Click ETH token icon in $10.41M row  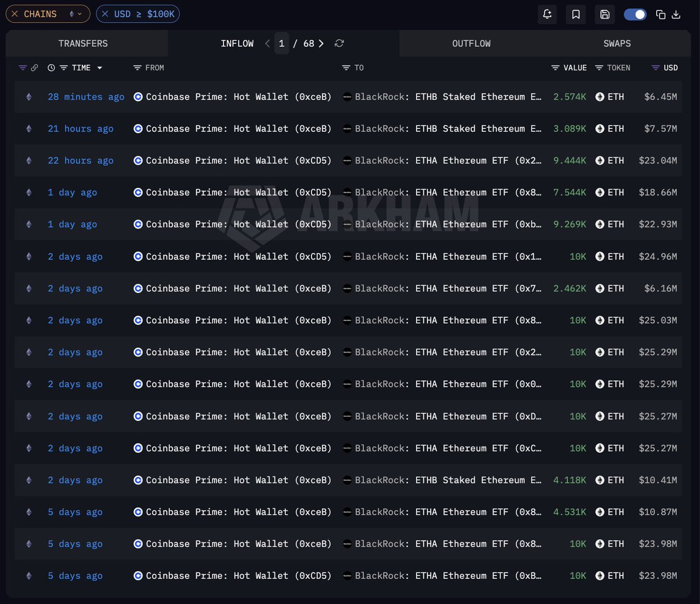click(x=600, y=480)
